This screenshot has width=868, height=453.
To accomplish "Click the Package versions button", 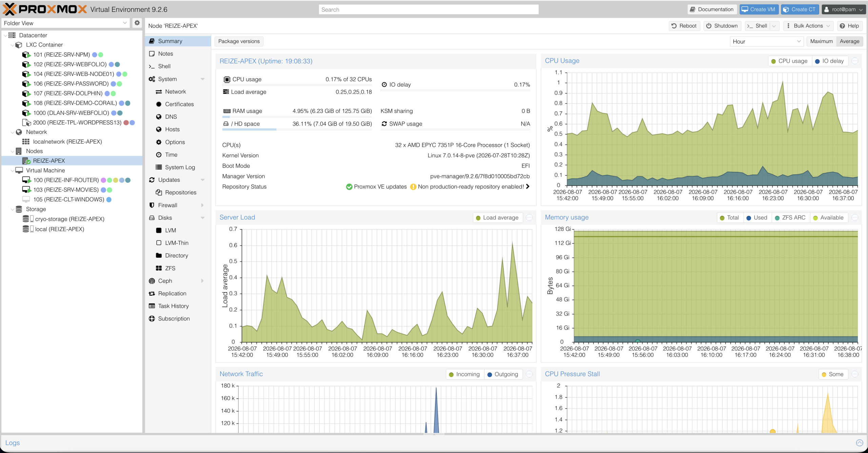I will tap(239, 41).
